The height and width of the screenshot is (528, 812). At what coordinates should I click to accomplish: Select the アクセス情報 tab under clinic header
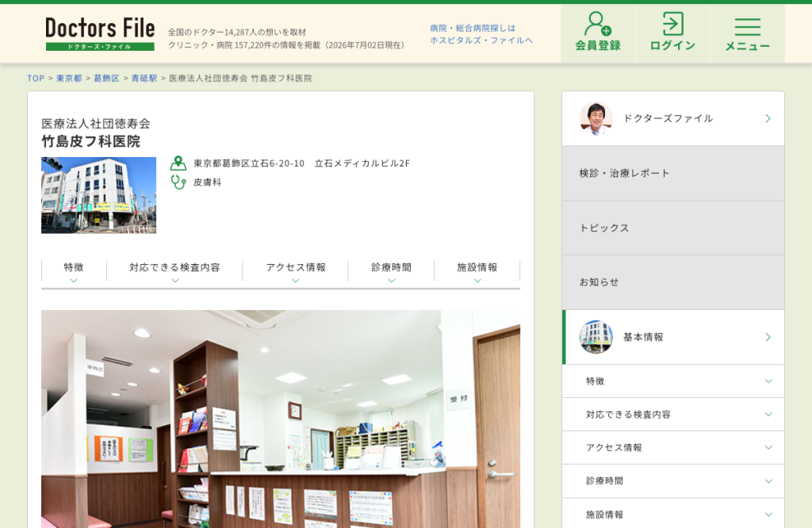coord(296,272)
